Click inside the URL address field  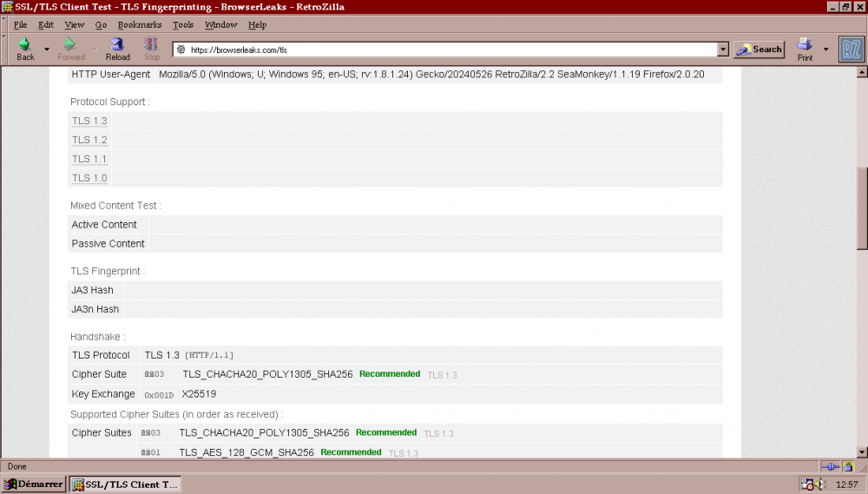(x=451, y=49)
